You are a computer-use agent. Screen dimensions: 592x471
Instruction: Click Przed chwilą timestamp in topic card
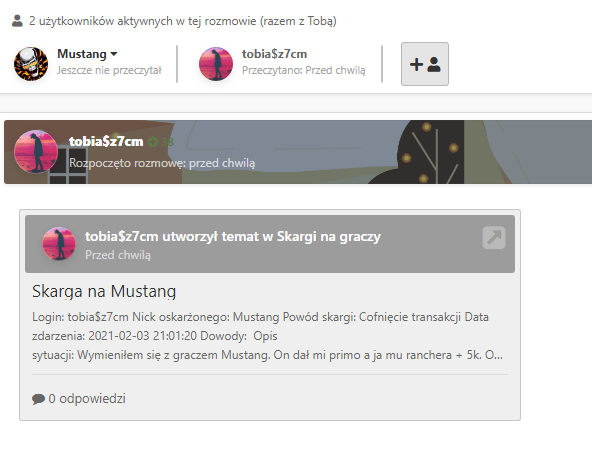point(118,255)
